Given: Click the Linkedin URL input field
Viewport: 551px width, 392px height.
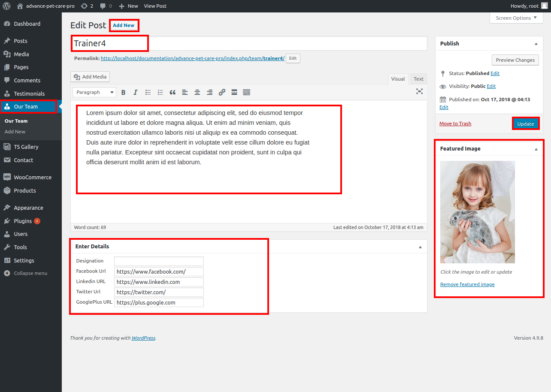Looking at the screenshot, I should [159, 282].
